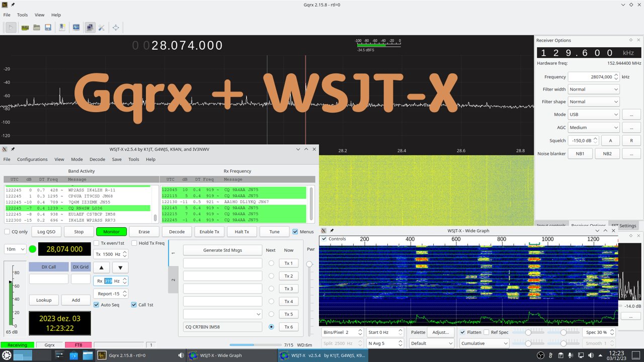This screenshot has width=644, height=362.
Task: Click Adjust... palette button
Action: click(x=441, y=332)
